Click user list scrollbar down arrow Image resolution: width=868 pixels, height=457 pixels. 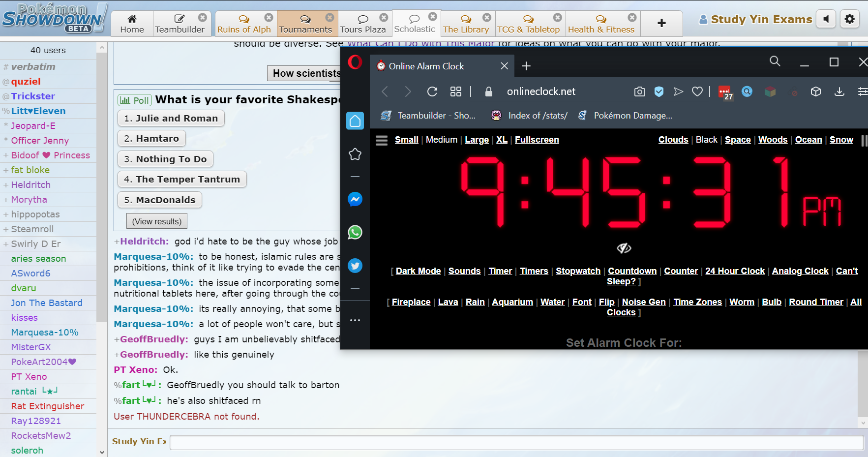[x=102, y=452]
